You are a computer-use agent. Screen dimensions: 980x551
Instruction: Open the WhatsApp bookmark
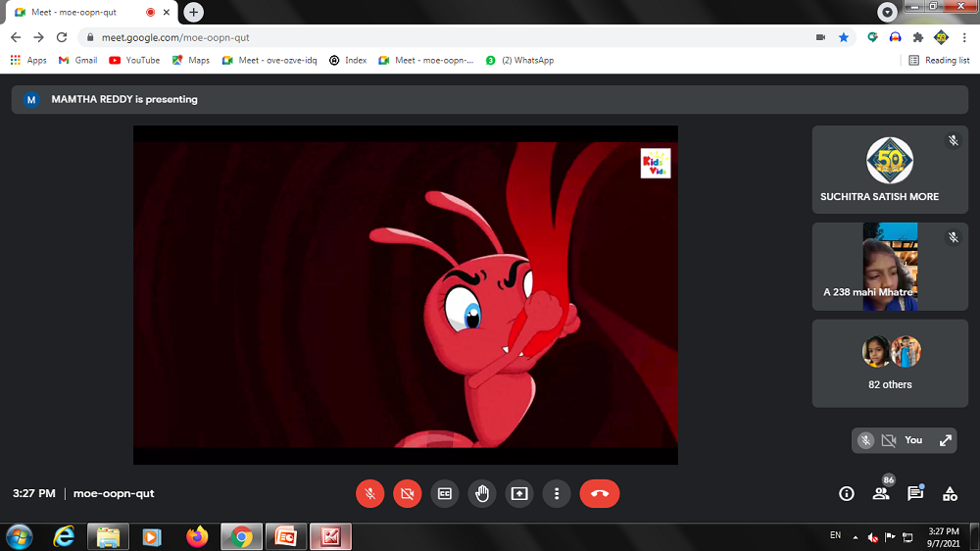click(519, 60)
